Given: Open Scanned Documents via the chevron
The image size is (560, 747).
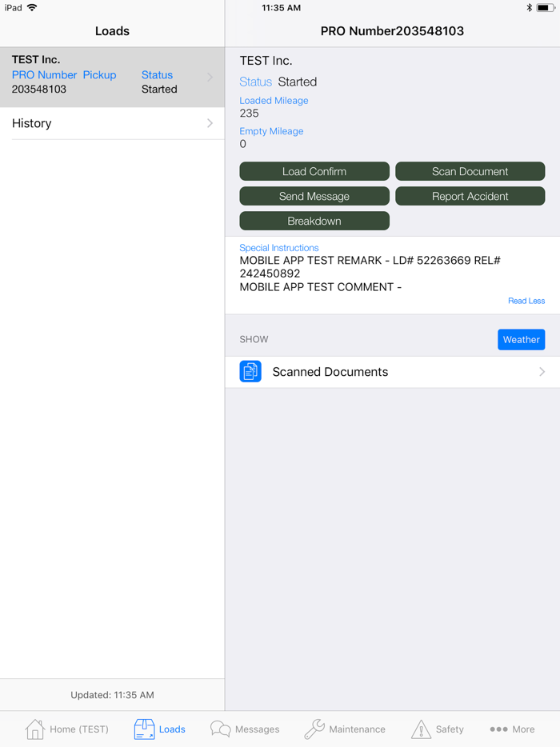Looking at the screenshot, I should (542, 372).
